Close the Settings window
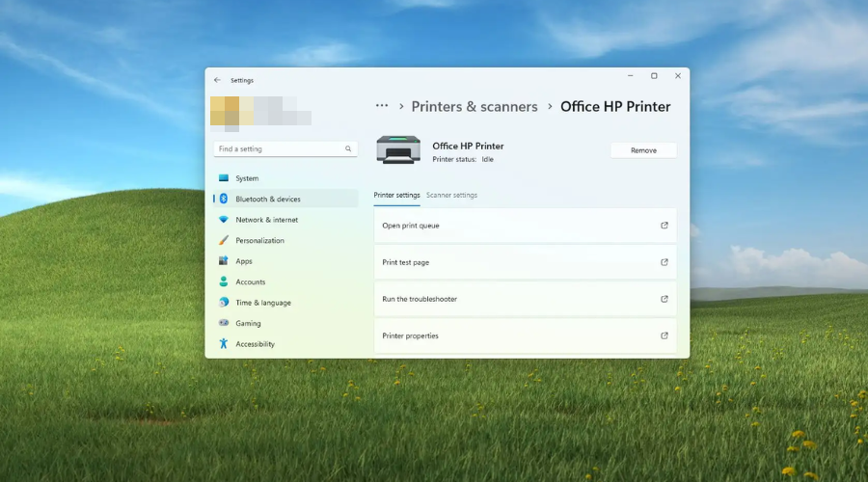The height and width of the screenshot is (482, 868). pyautogui.click(x=678, y=76)
